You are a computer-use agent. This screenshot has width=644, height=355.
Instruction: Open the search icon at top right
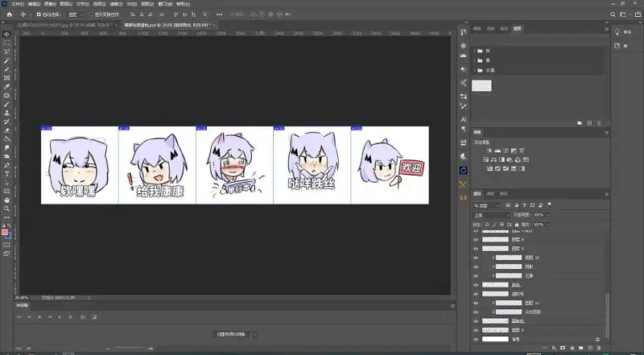coord(613,14)
